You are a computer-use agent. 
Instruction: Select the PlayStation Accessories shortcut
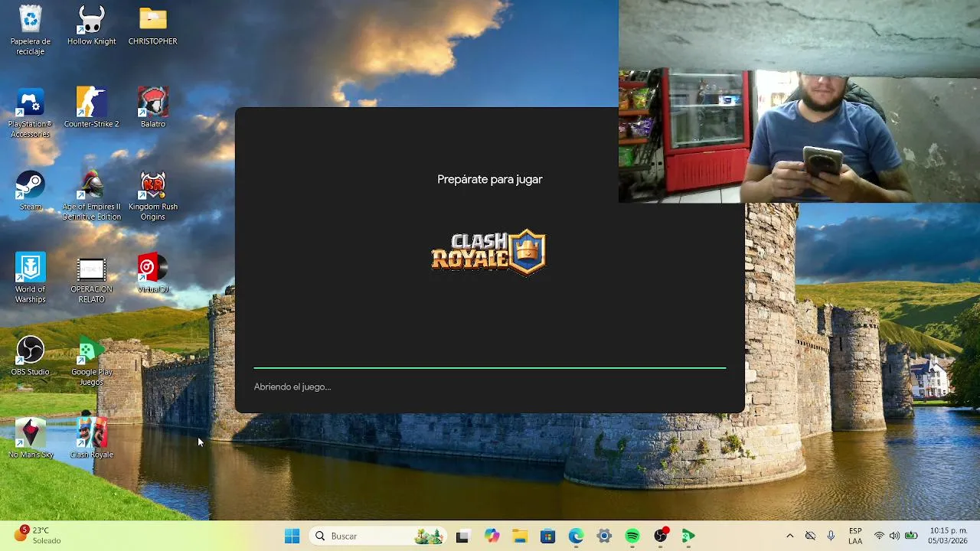coord(31,113)
